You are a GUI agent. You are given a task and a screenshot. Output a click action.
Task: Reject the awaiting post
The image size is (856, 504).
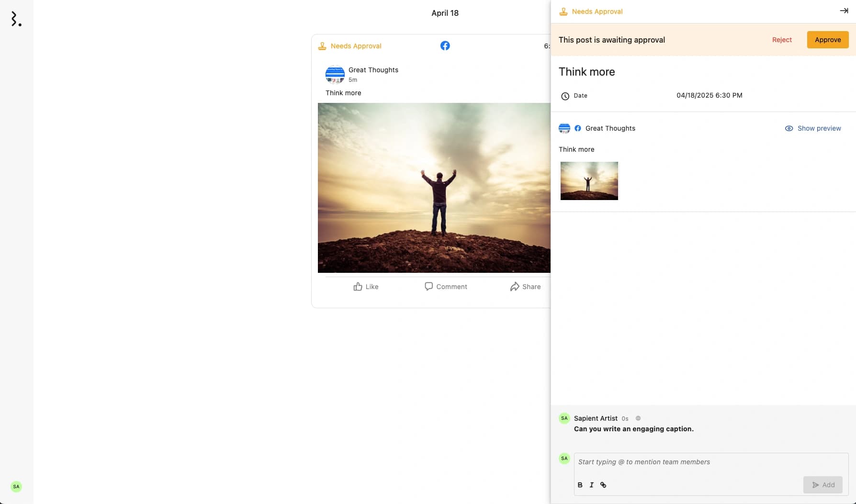[x=781, y=40]
